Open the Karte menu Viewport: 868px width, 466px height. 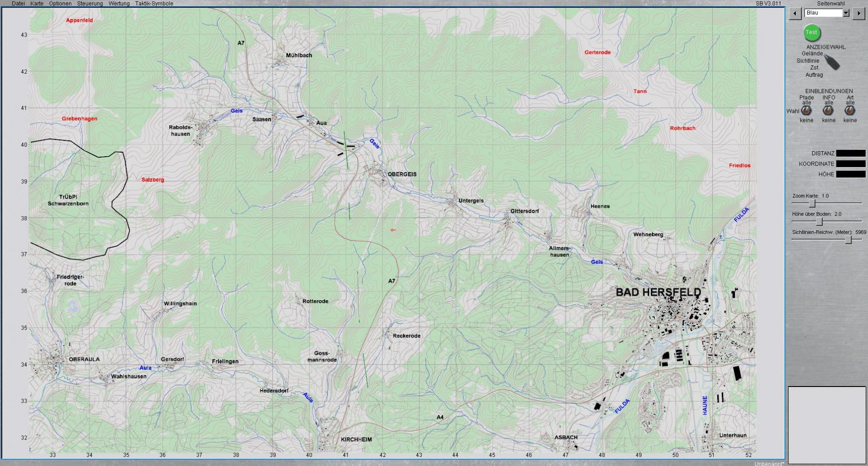point(37,4)
